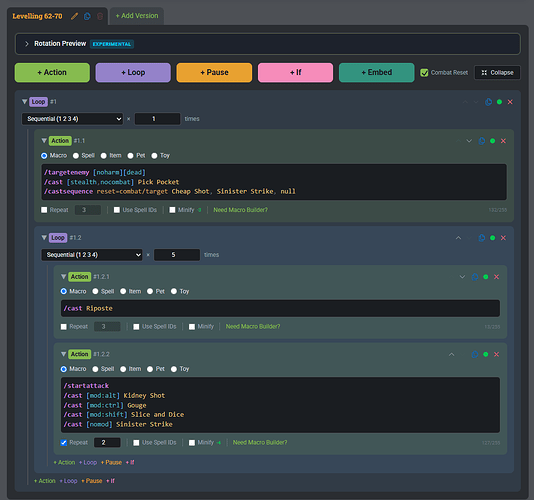
Task: Expand the Rotation Preview section
Action: pyautogui.click(x=27, y=44)
